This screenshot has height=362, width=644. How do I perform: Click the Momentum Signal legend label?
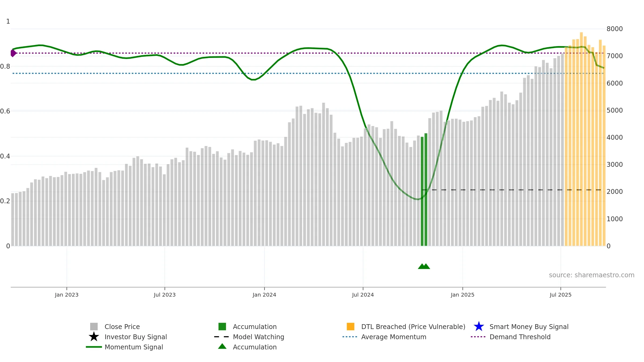click(x=134, y=347)
